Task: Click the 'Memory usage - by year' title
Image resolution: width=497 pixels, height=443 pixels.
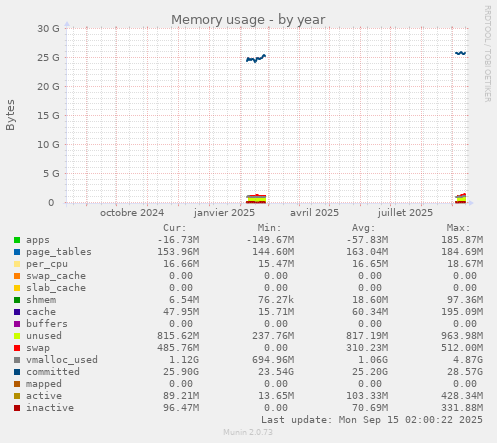Action: (x=248, y=20)
